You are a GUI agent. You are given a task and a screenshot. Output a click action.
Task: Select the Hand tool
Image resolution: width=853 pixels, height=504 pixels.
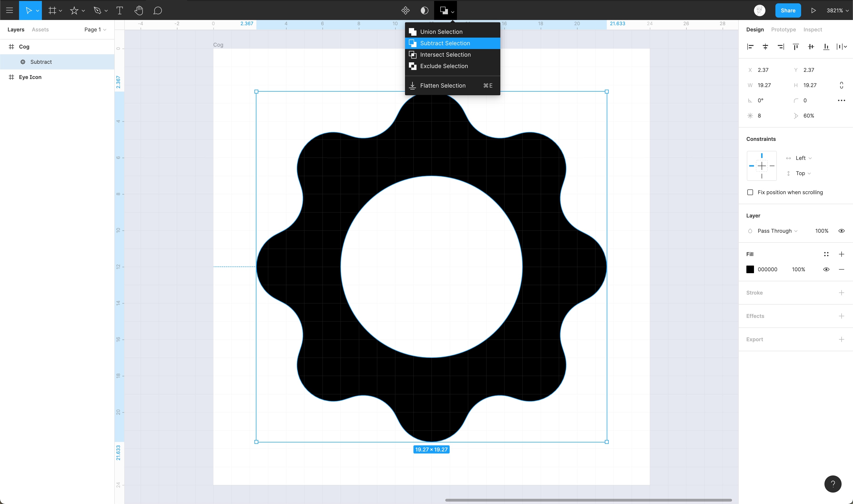138,10
